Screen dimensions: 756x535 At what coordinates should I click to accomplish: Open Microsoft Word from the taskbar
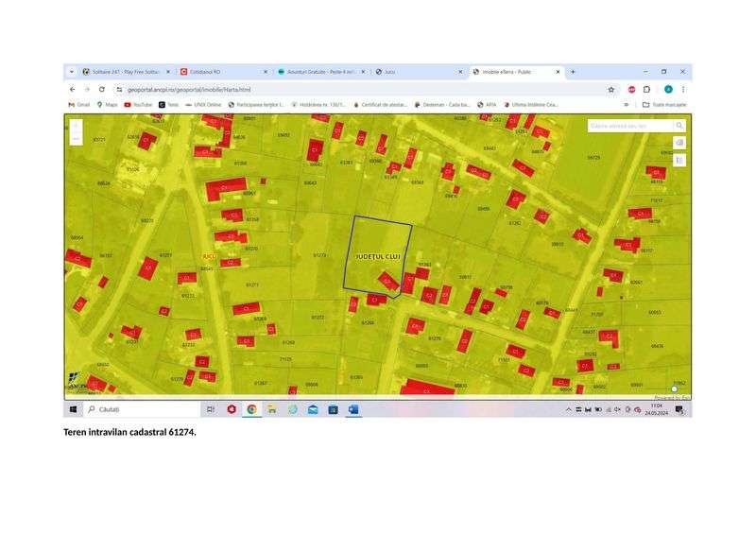click(x=353, y=409)
